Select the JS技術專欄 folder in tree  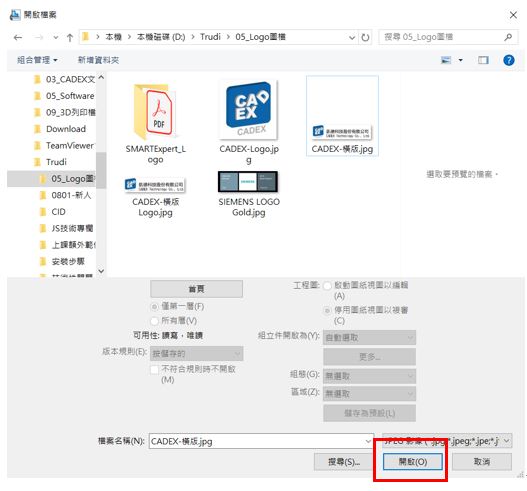(66, 229)
